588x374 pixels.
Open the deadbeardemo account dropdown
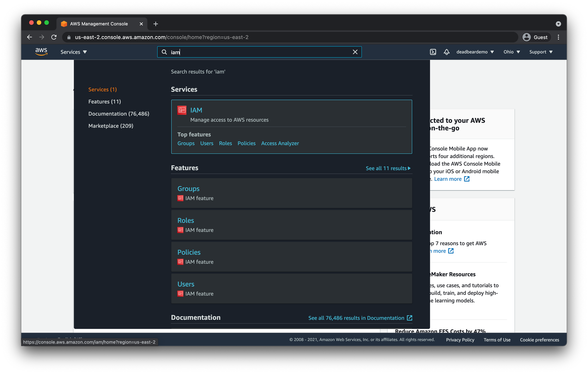[475, 52]
